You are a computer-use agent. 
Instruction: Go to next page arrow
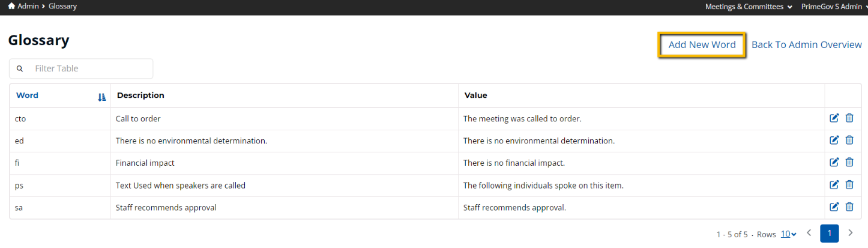(850, 233)
